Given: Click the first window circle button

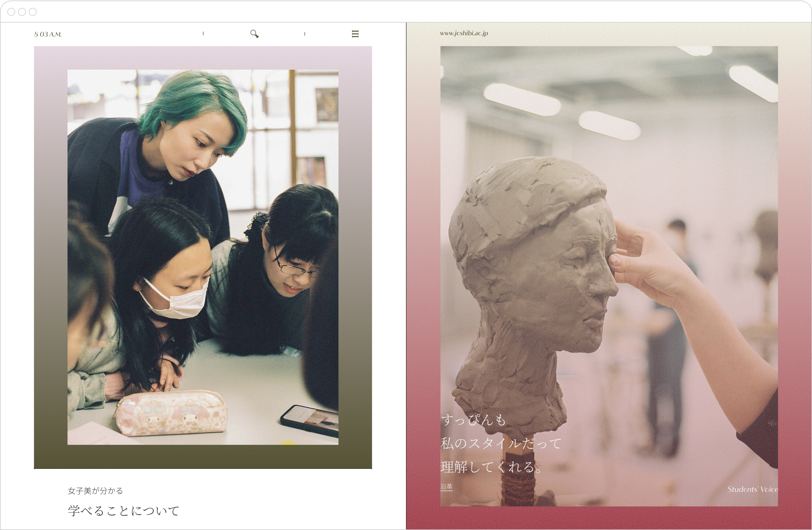Looking at the screenshot, I should click(11, 12).
